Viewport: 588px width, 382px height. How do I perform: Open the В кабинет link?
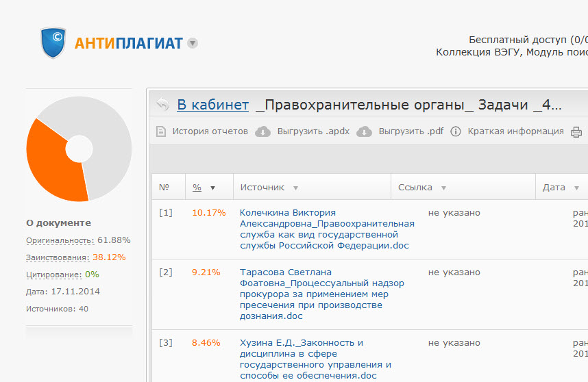(212, 105)
